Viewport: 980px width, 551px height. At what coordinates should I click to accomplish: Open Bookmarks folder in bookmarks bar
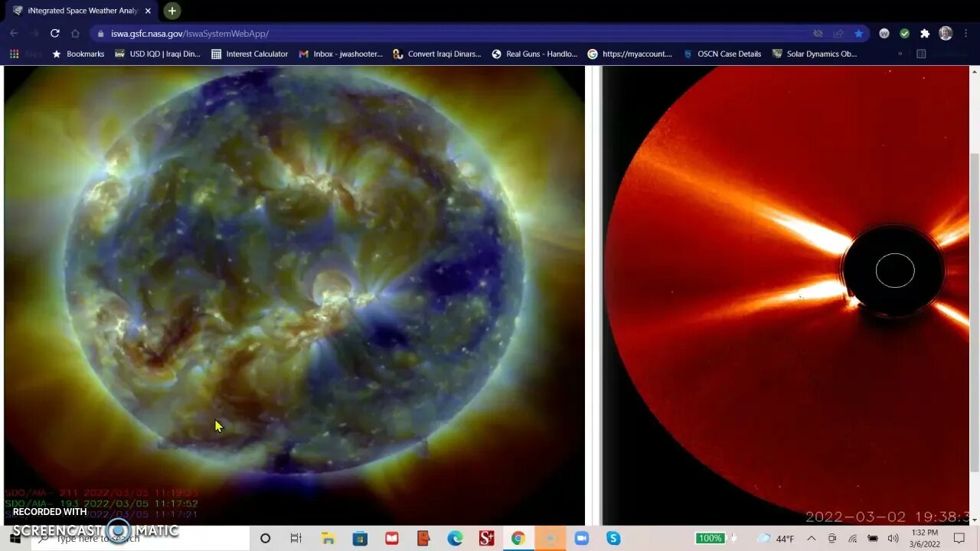coord(78,54)
